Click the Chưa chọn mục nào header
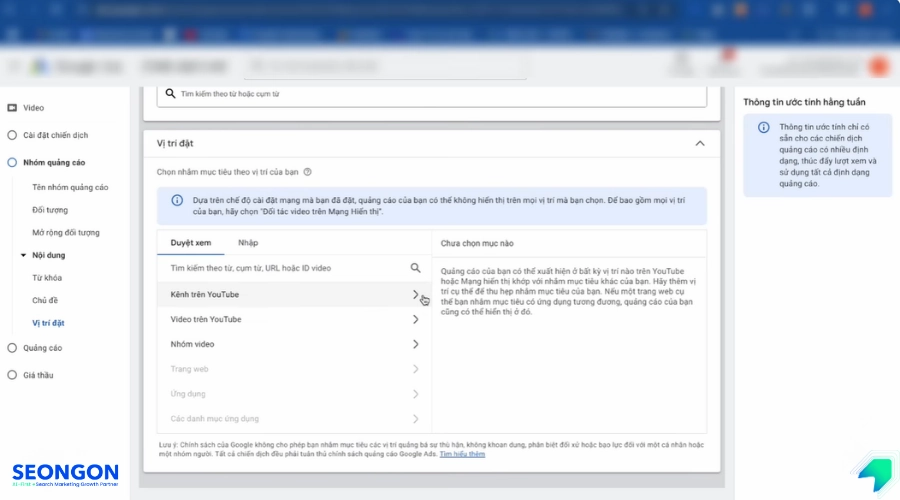 coord(477,243)
